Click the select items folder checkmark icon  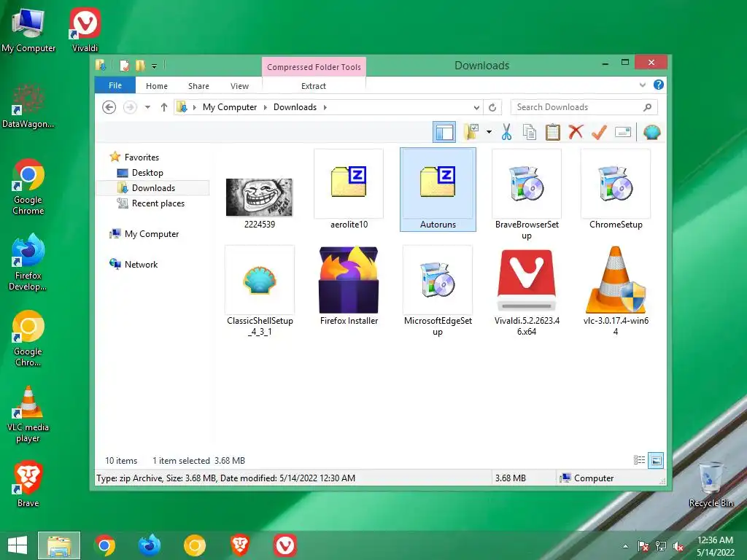tap(472, 132)
